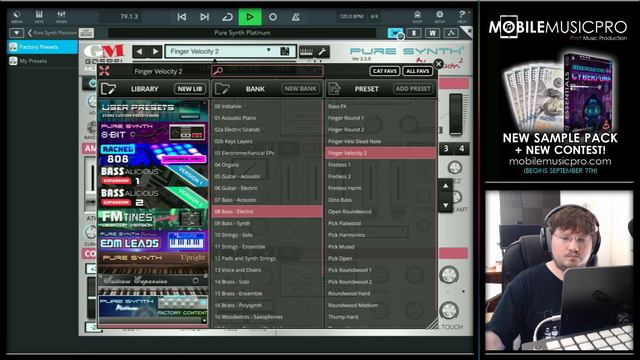The image size is (640, 360).
Task: Open the Setup gear icon
Action: point(440,16)
